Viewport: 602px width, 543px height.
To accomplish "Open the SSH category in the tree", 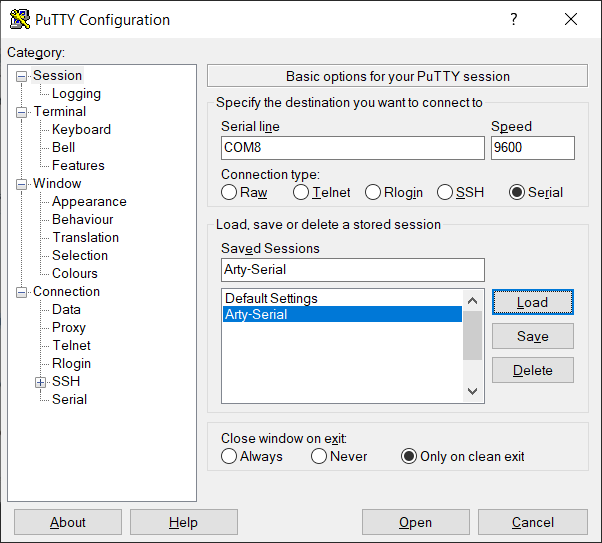I will [x=66, y=382].
